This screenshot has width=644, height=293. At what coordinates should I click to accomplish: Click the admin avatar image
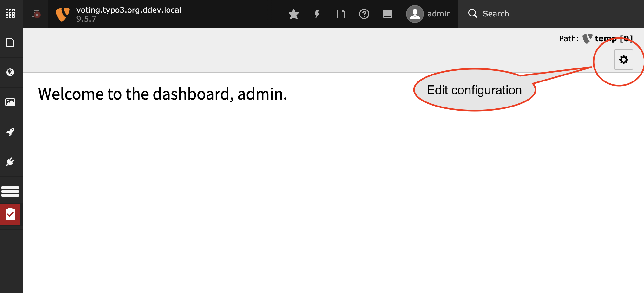[x=415, y=14]
